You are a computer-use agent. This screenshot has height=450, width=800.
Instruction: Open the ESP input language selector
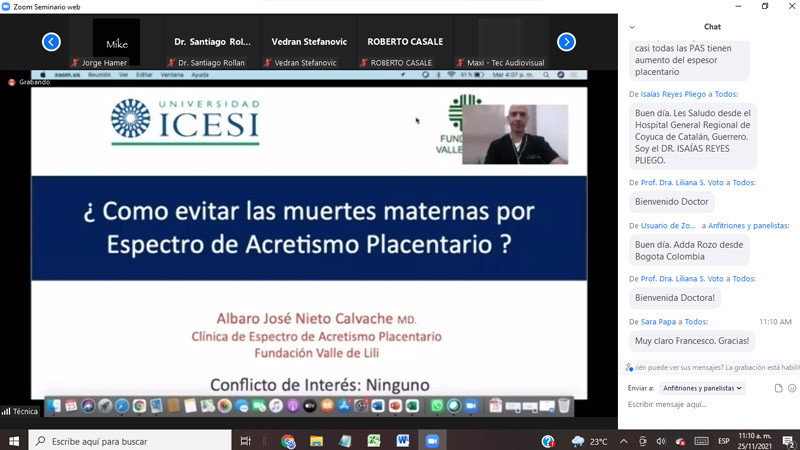723,441
